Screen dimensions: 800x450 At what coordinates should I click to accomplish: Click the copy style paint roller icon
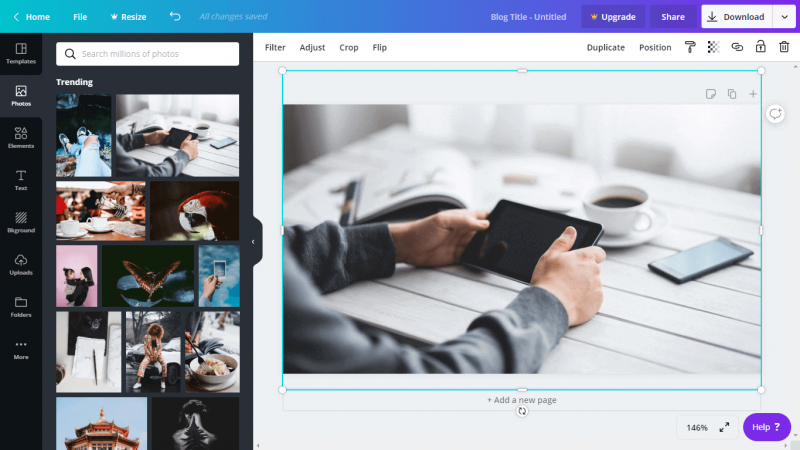coord(690,47)
